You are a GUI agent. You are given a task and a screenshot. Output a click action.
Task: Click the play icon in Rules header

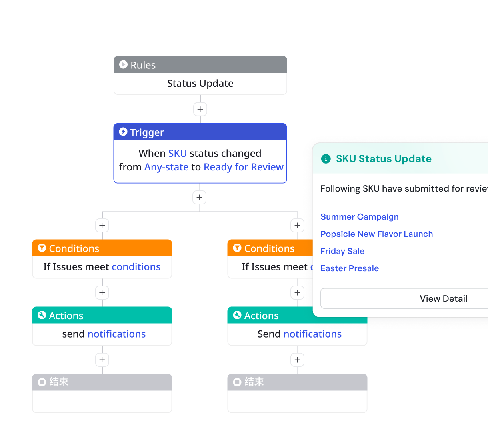123,64
